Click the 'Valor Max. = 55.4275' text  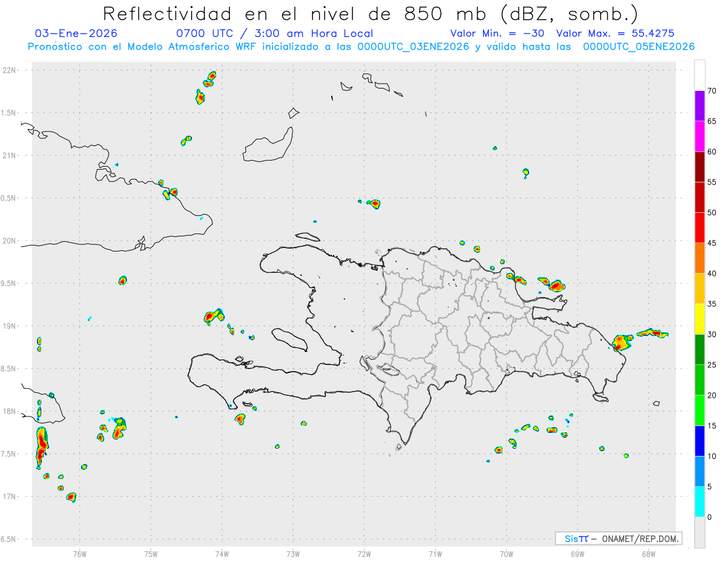(x=615, y=33)
